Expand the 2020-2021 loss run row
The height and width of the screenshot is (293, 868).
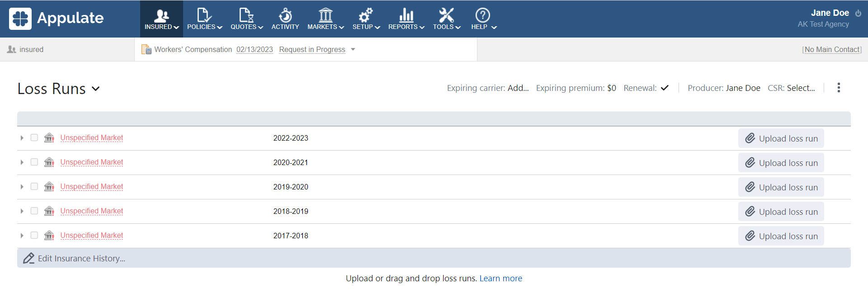[x=22, y=162]
